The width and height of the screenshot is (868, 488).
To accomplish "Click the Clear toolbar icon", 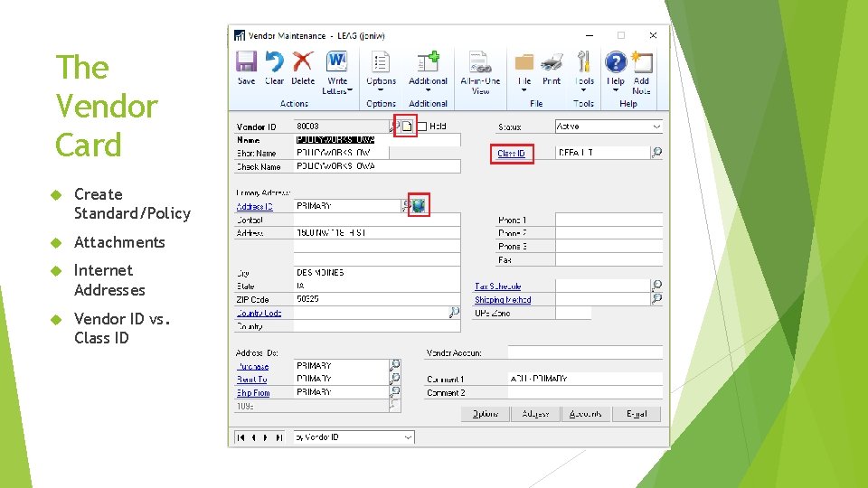I will [x=274, y=62].
